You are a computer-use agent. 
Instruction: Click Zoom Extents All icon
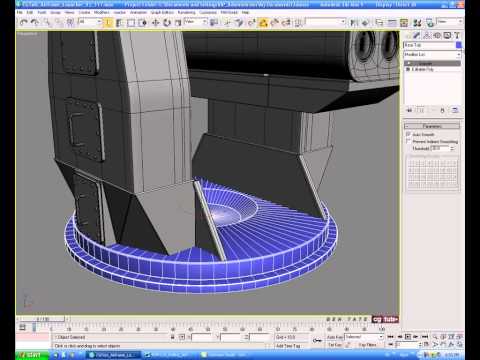459,337
